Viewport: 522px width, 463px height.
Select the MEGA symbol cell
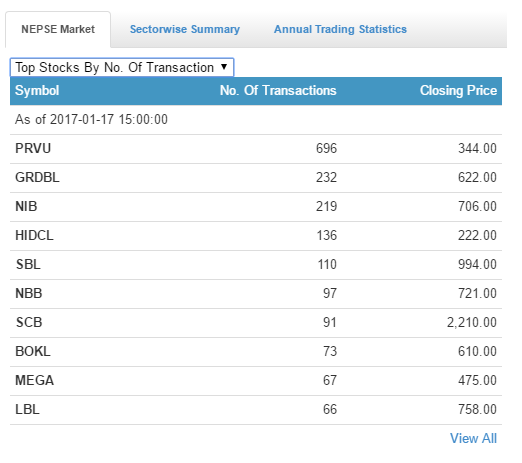click(34, 381)
